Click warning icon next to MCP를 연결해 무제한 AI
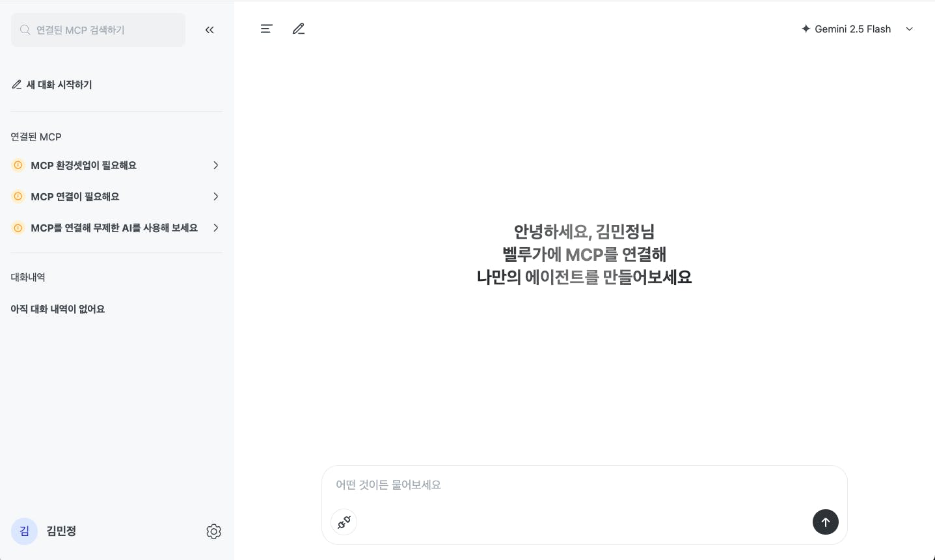The width and height of the screenshot is (935, 560). coord(18,228)
